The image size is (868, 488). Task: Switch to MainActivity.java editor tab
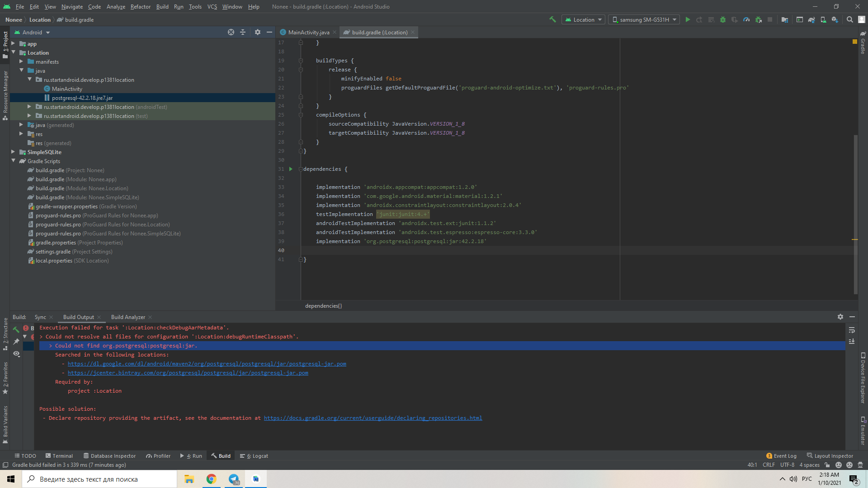(x=308, y=33)
